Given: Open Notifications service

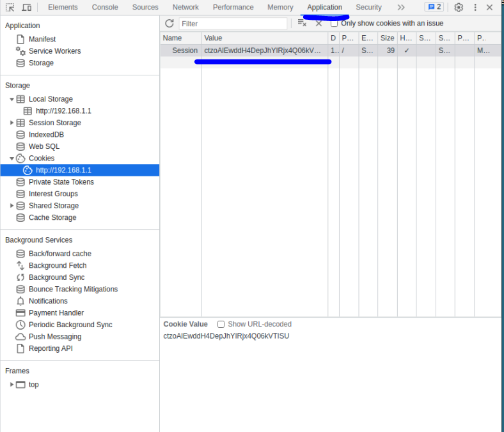Looking at the screenshot, I should (x=48, y=301).
